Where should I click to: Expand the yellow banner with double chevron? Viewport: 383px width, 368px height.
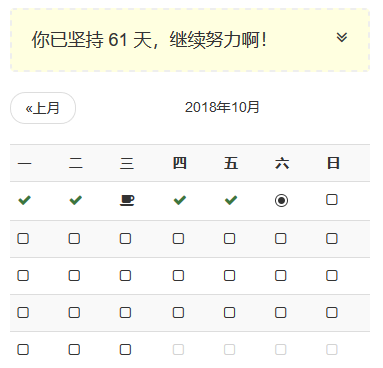pyautogui.click(x=342, y=37)
